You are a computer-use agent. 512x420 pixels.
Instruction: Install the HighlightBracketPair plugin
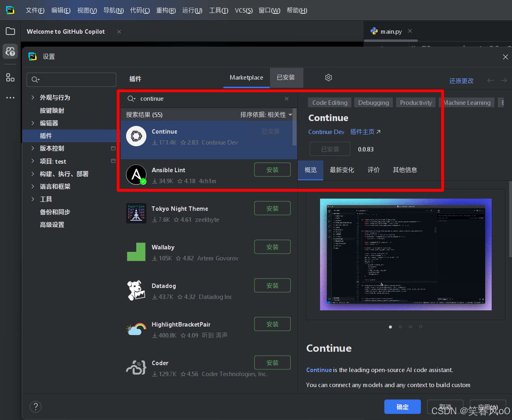[x=272, y=324]
